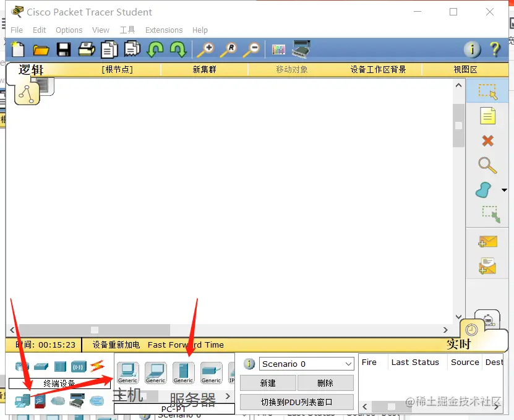
Task: Click the Add Complex PDU envelope
Action: pyautogui.click(x=487, y=266)
